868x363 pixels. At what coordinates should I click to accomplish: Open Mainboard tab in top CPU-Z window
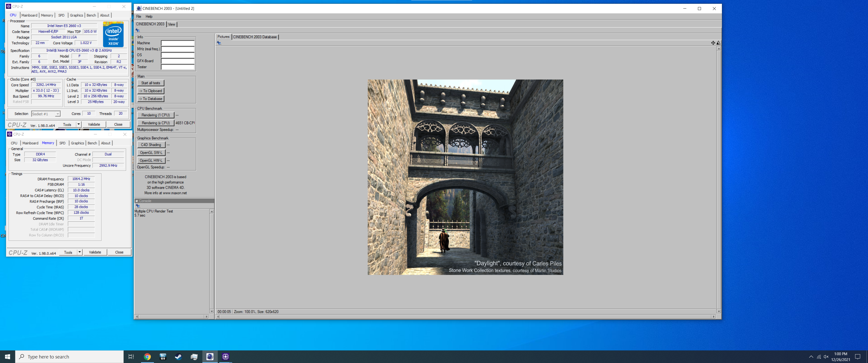tap(29, 15)
